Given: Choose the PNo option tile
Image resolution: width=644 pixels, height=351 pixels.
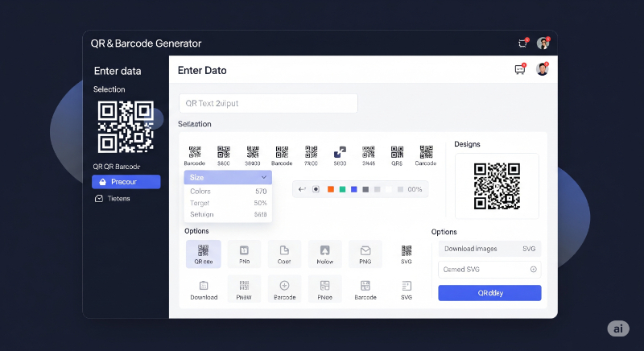Looking at the screenshot, I should [244, 254].
